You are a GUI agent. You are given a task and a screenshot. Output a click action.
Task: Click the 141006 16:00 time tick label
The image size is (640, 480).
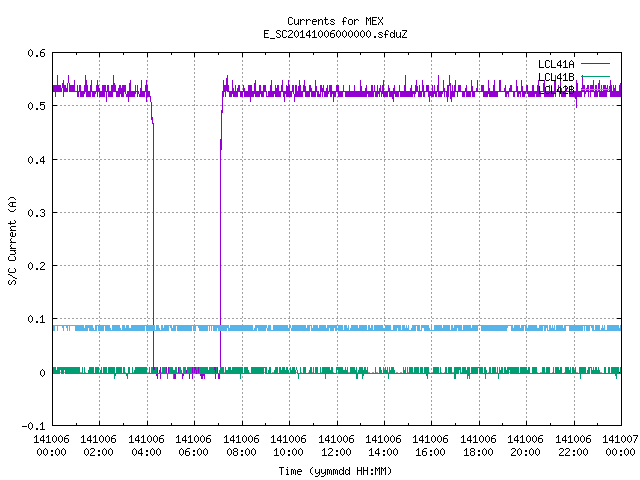431,446
